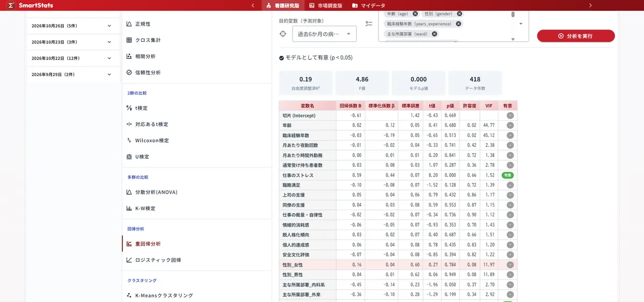Click the 主な所属部署_内科系 row label

click(304, 285)
